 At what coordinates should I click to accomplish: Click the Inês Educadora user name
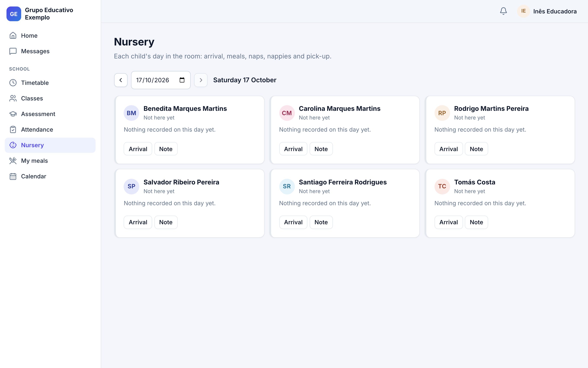click(555, 11)
